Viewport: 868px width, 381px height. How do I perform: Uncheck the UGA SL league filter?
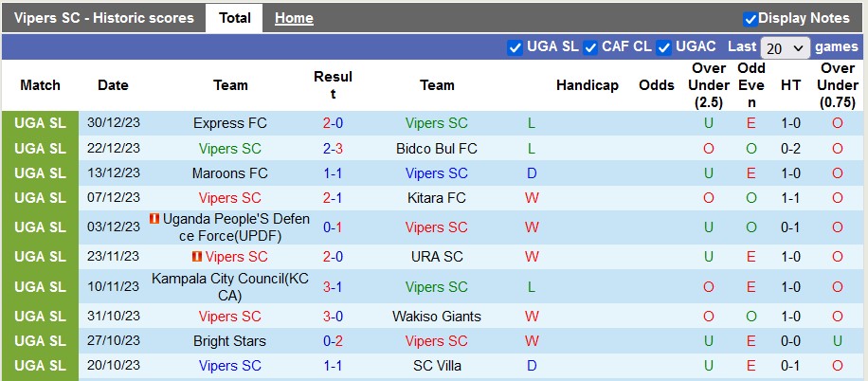515,47
